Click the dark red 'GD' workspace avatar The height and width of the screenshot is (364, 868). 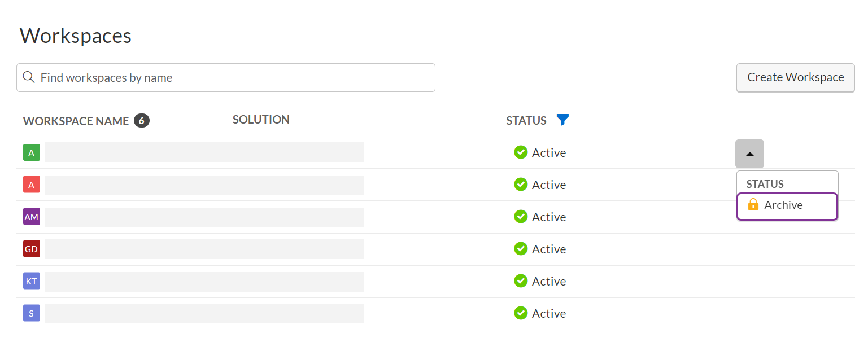(32, 249)
